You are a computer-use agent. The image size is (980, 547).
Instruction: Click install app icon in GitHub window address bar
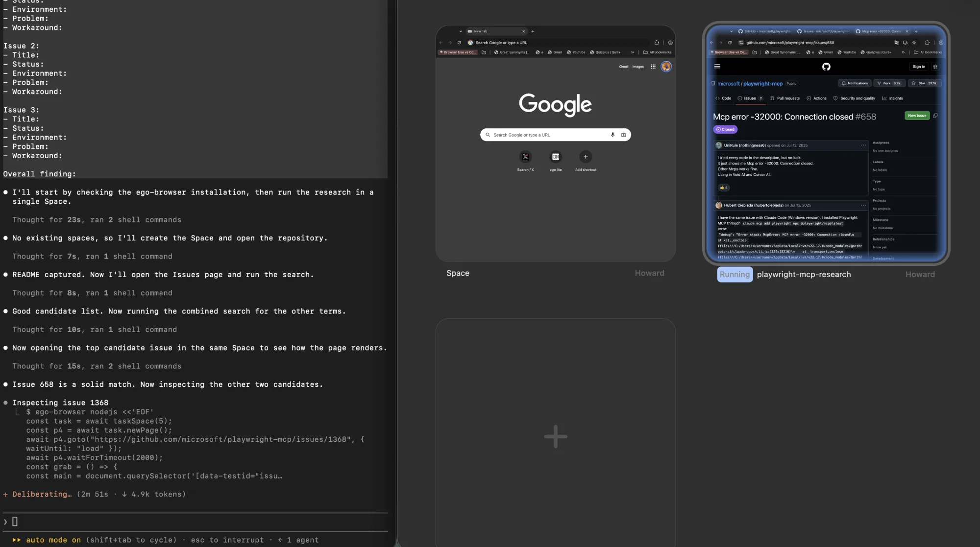coord(905,43)
